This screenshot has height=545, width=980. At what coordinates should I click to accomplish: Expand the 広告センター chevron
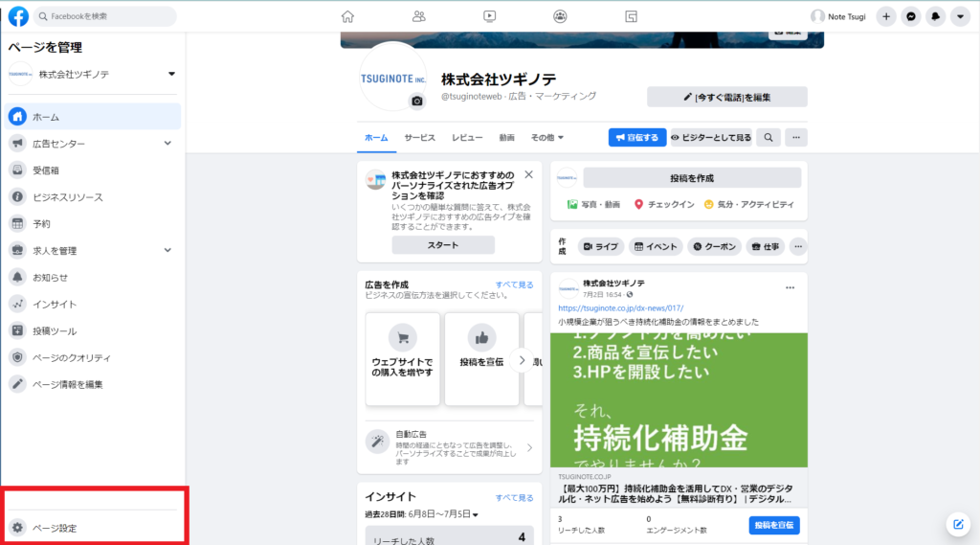(167, 144)
